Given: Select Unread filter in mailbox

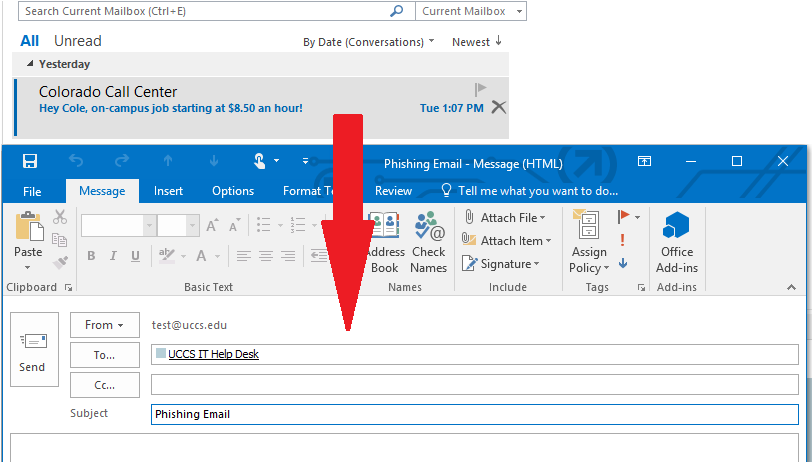Looking at the screenshot, I should (78, 41).
